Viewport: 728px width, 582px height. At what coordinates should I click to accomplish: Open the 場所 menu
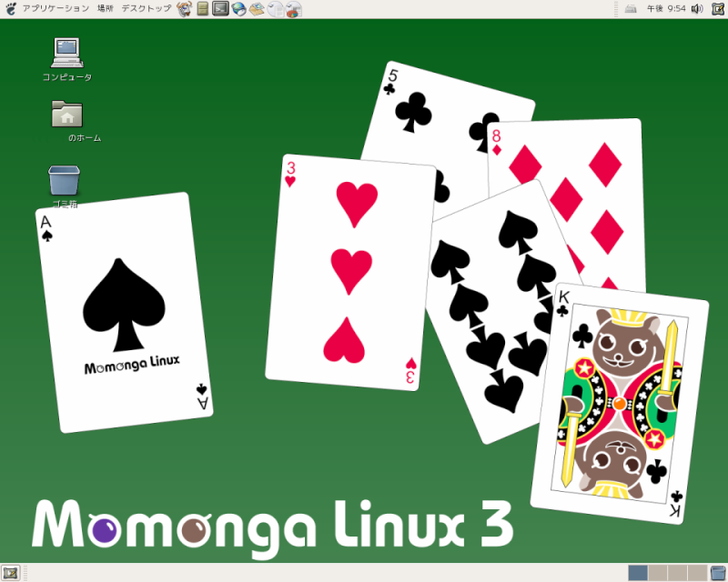(105, 9)
